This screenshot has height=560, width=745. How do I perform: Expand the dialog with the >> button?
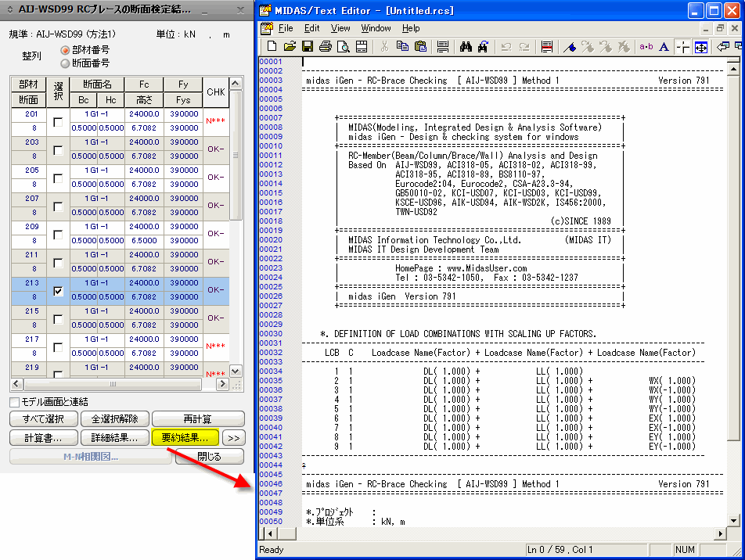(233, 438)
